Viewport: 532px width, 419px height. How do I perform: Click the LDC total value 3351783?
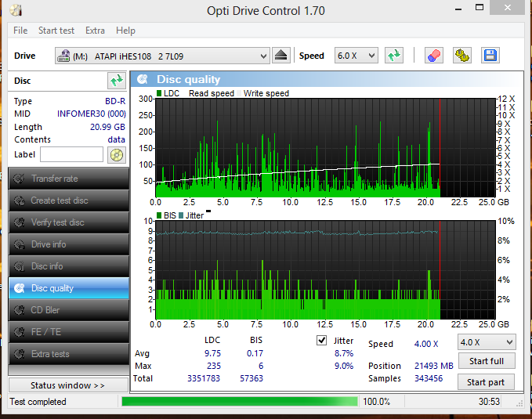pos(204,378)
